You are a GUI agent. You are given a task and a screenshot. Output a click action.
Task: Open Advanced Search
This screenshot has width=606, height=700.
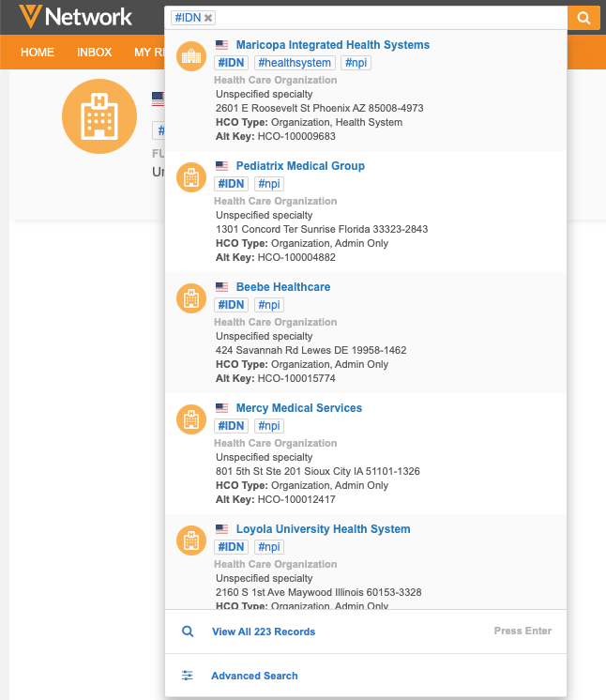pos(254,676)
